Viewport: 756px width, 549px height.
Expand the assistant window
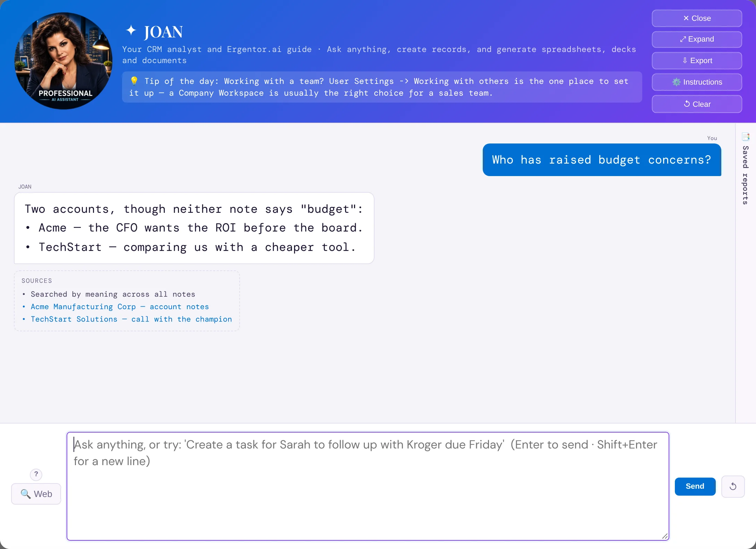[697, 39]
